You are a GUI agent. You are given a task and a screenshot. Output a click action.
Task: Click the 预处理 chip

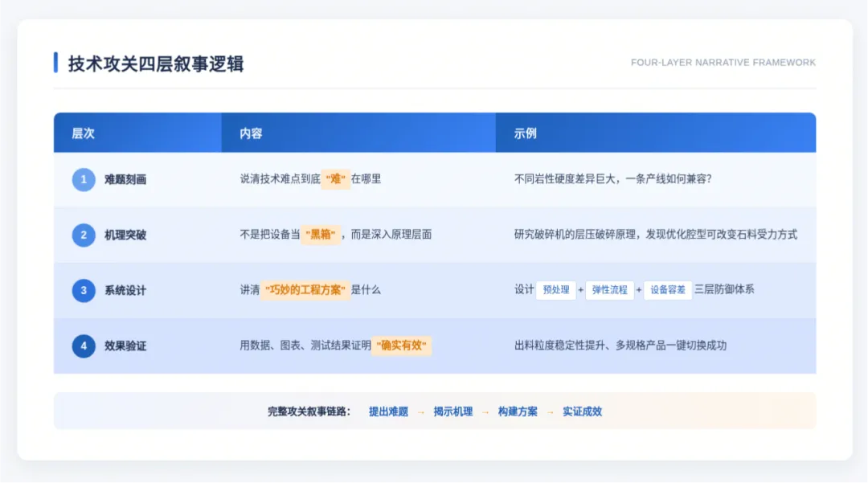point(556,290)
